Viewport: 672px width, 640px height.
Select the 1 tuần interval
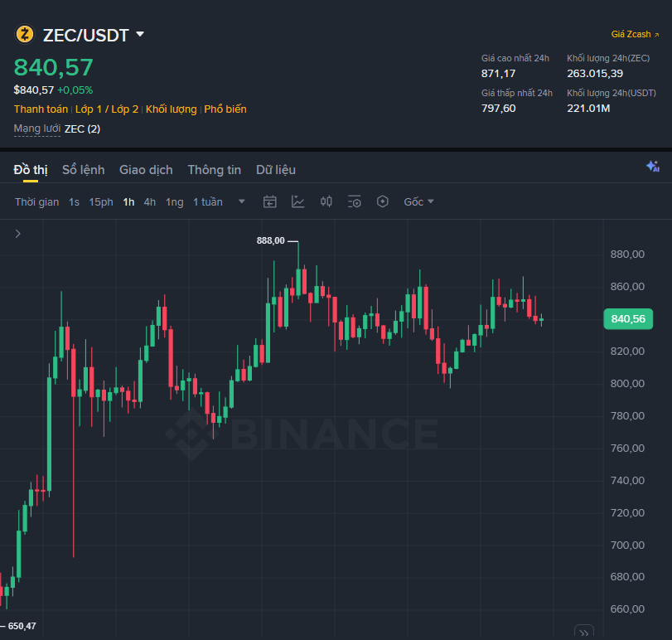(208, 202)
